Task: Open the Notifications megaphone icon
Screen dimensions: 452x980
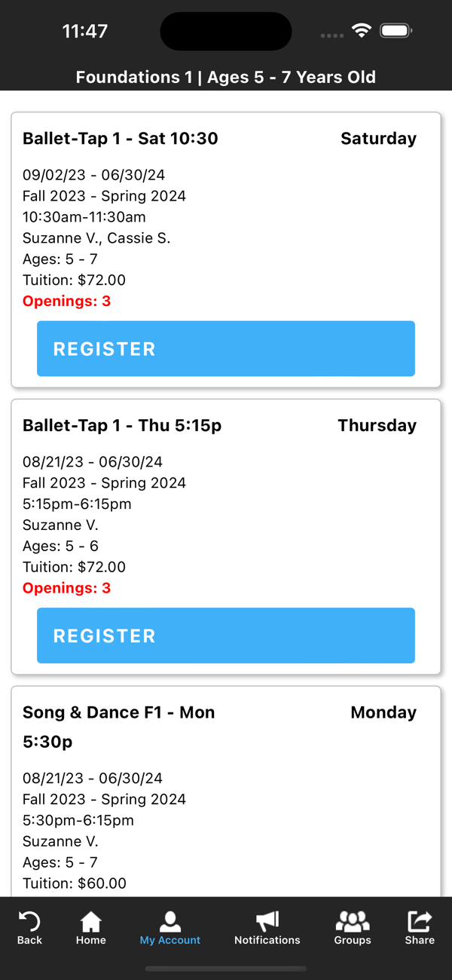Action: pyautogui.click(x=267, y=921)
